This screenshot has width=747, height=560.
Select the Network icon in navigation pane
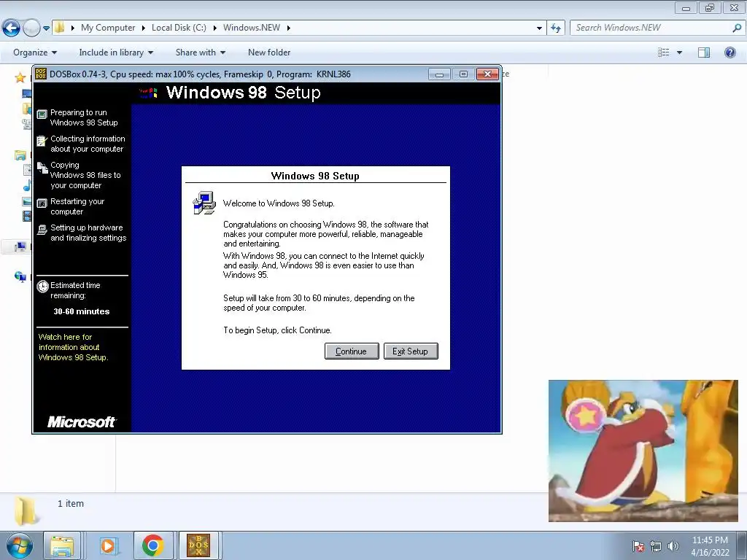click(x=20, y=276)
